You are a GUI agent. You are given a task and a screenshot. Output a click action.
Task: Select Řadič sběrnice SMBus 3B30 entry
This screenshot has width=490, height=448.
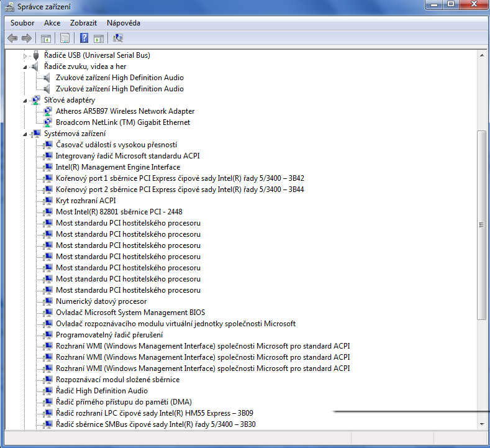coord(156,424)
